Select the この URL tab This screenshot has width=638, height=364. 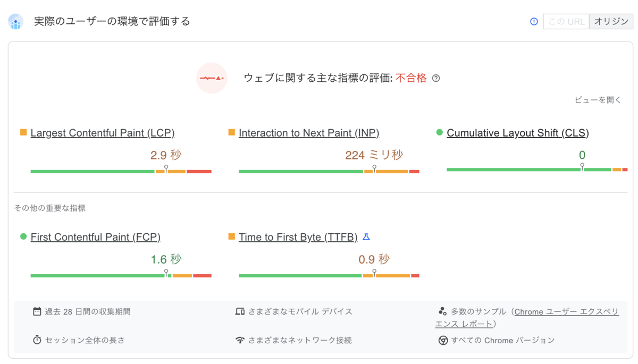[x=566, y=22]
